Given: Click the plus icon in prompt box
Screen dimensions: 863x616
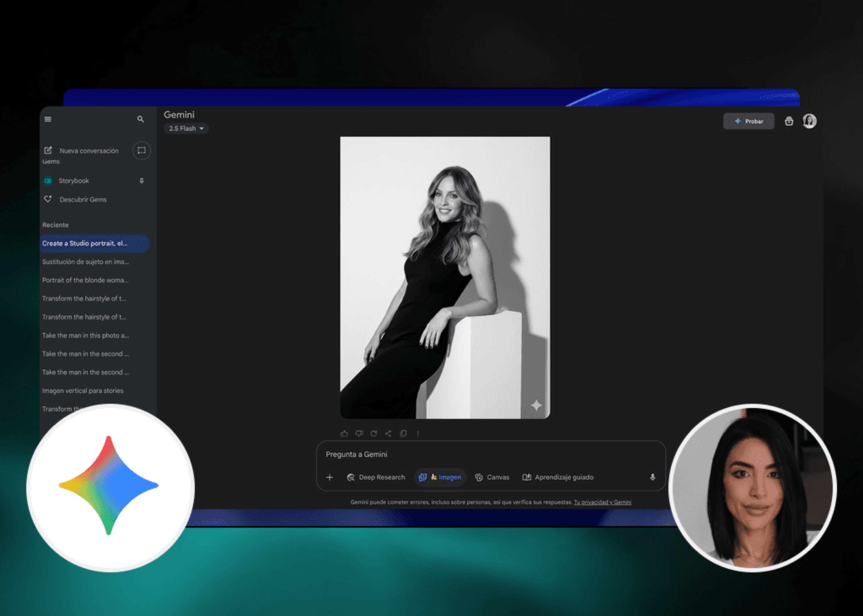Looking at the screenshot, I should [330, 477].
